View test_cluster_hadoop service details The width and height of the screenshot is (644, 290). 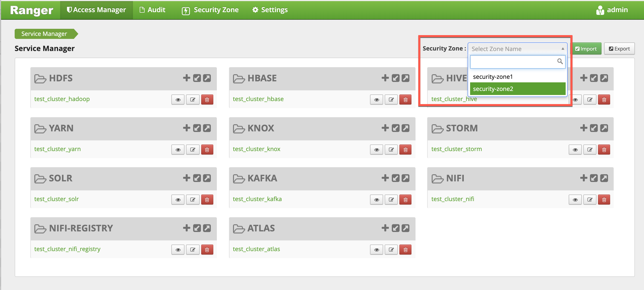[178, 100]
